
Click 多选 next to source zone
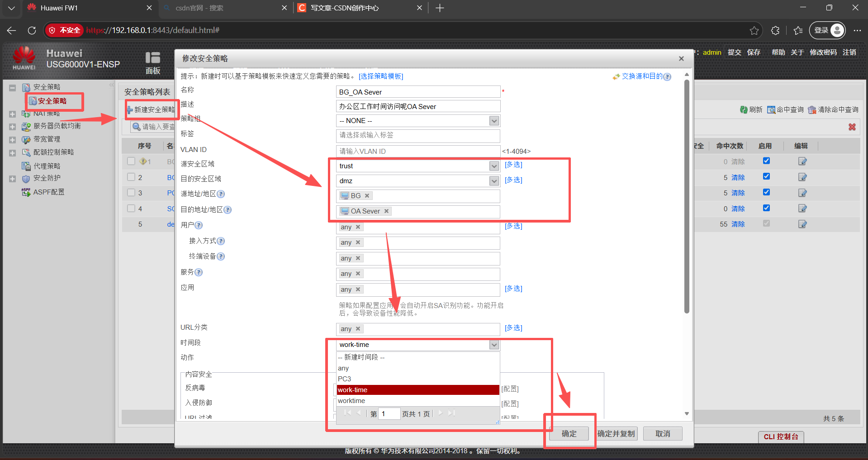click(x=513, y=165)
